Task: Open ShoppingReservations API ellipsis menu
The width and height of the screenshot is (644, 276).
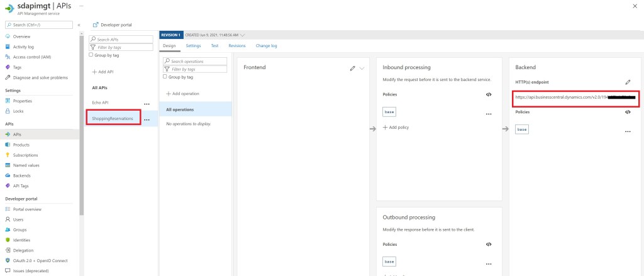Action: click(147, 119)
